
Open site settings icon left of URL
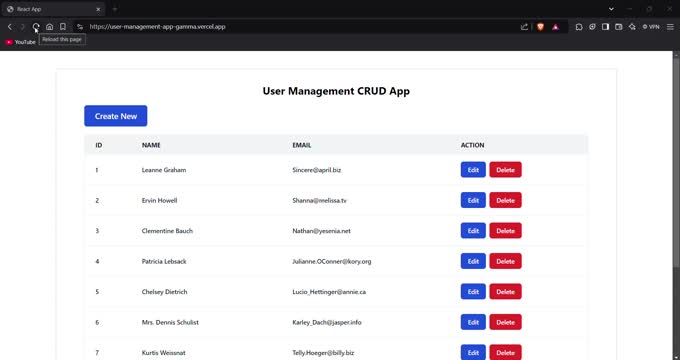click(80, 27)
